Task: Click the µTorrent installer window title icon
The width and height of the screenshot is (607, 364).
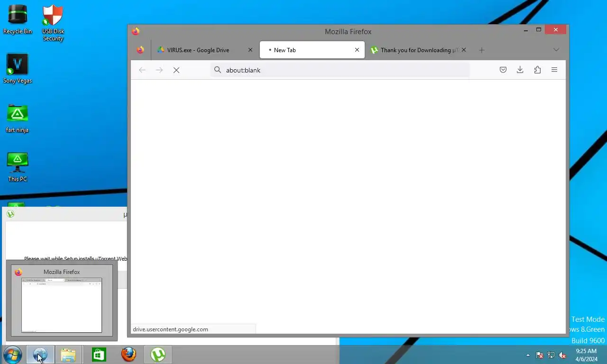Action: point(10,214)
